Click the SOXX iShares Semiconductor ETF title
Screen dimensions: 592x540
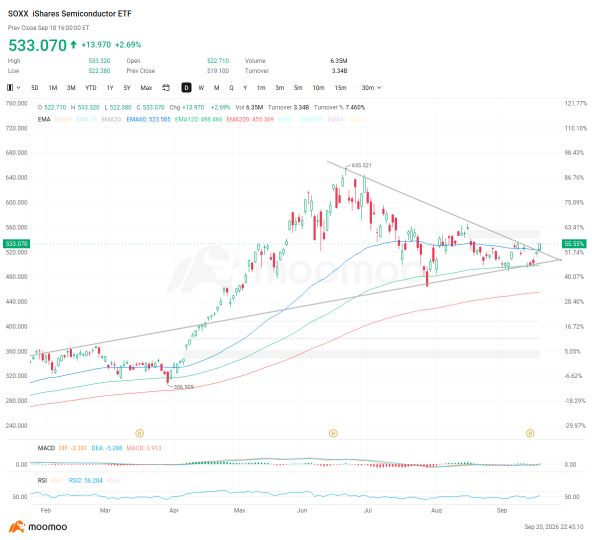(x=70, y=14)
